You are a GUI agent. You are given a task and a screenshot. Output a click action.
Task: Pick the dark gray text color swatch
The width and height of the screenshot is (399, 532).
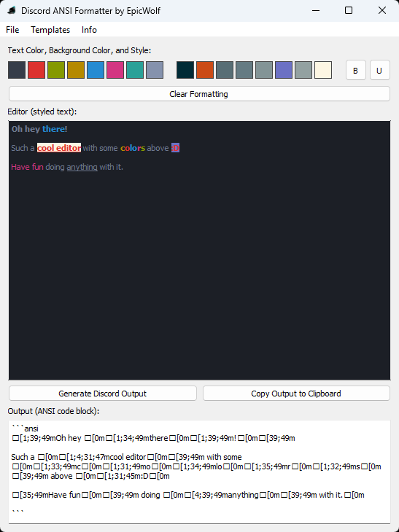[x=17, y=70]
